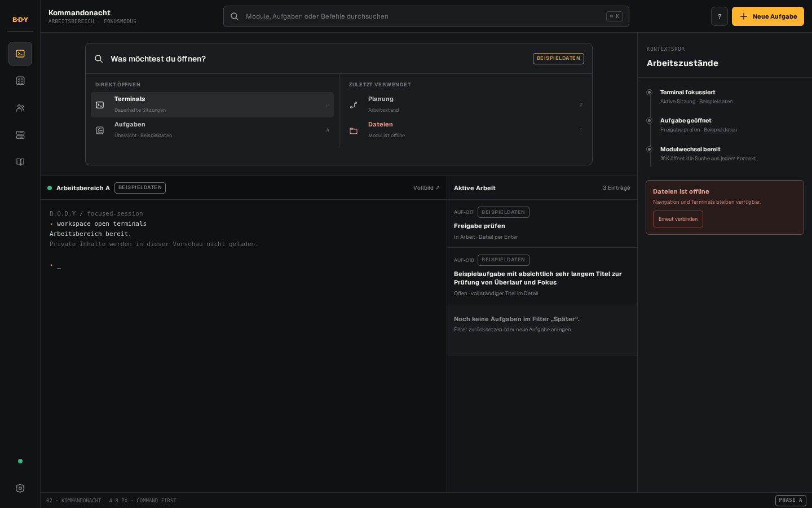The image size is (812, 508).
Task: Open the people sidebar icon
Action: click(x=20, y=108)
